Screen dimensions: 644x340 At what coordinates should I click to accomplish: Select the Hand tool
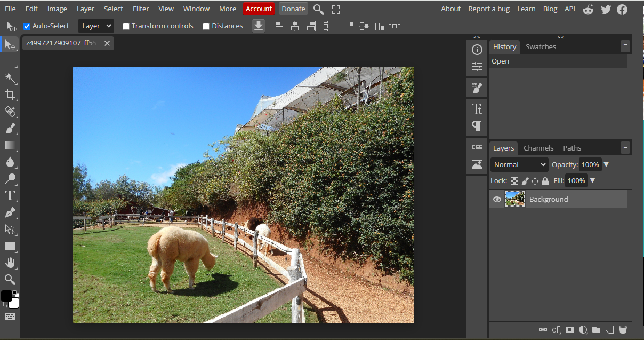pos(10,263)
